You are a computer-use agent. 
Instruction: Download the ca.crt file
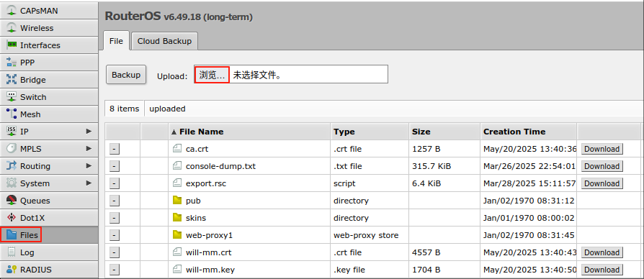point(601,149)
